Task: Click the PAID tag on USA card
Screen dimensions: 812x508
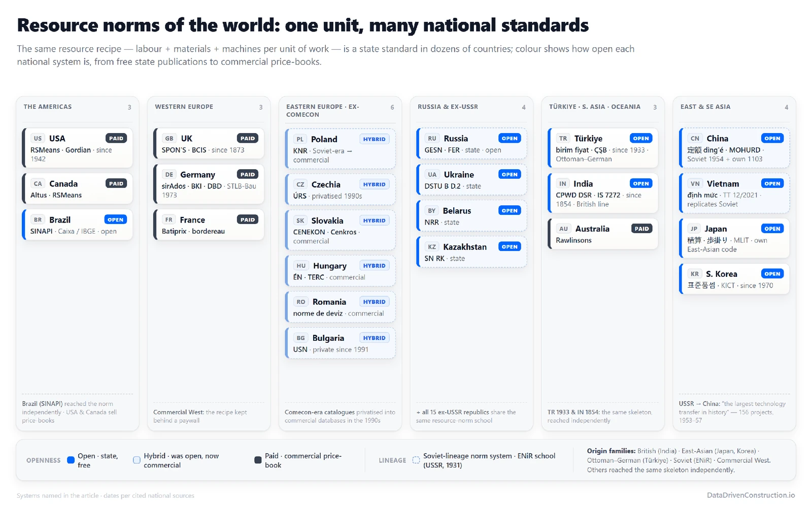Action: click(x=116, y=138)
